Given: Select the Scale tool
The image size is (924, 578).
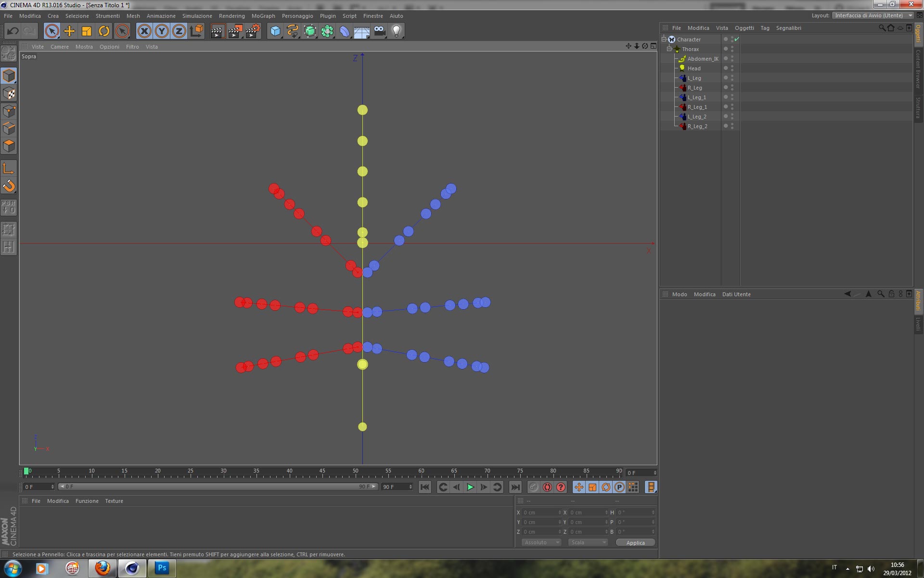Looking at the screenshot, I should click(87, 31).
